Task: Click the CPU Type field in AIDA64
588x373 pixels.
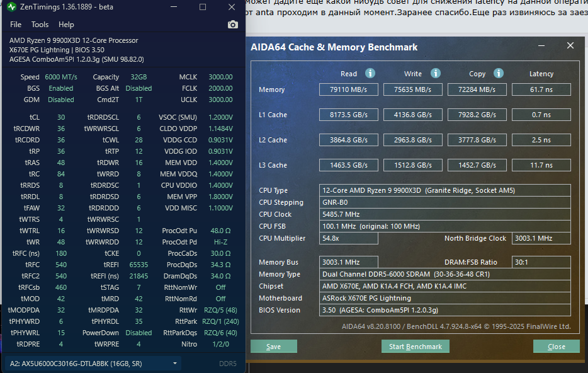Action: tap(444, 190)
